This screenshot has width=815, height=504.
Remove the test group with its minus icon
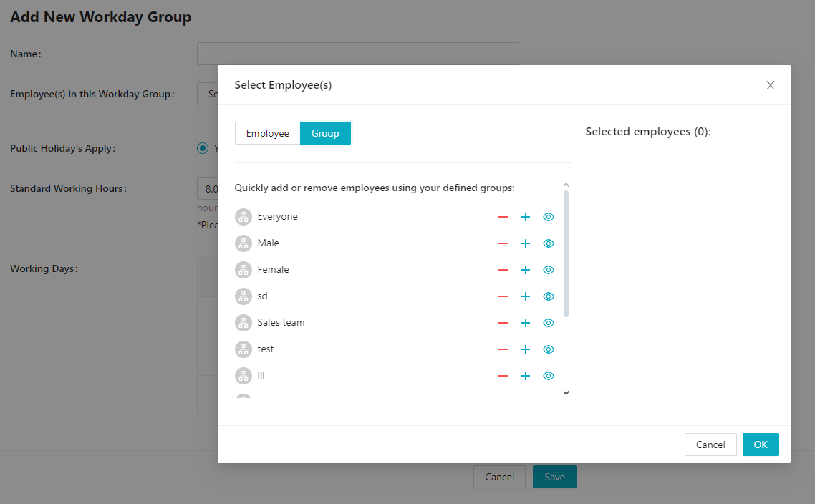[x=502, y=349]
